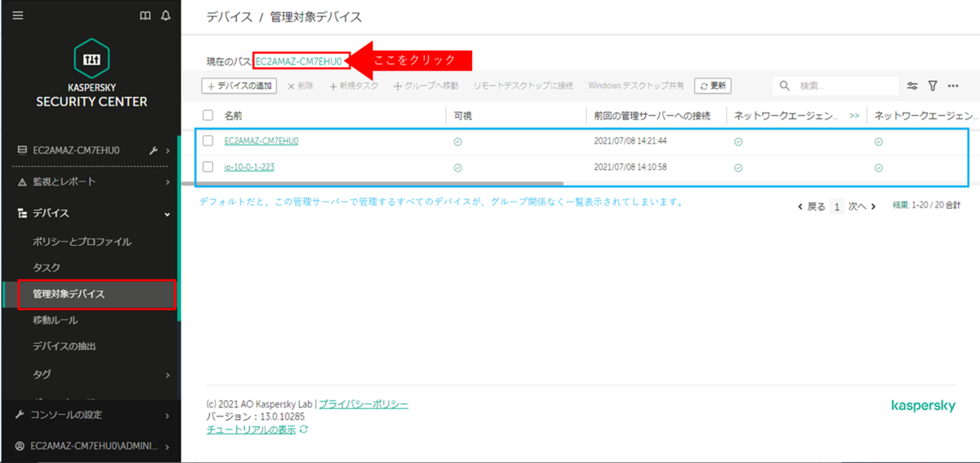Open the notifications bell

pyautogui.click(x=167, y=16)
